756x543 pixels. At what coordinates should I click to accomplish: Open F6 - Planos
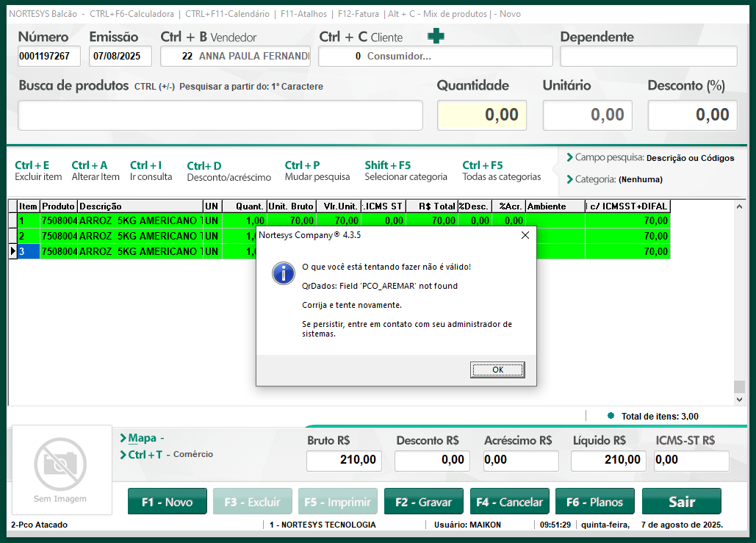point(594,502)
